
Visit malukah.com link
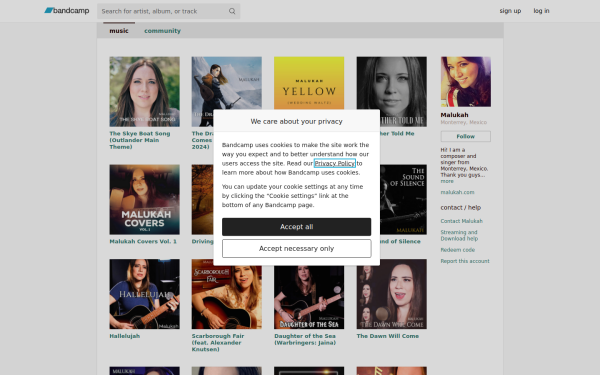(x=457, y=192)
